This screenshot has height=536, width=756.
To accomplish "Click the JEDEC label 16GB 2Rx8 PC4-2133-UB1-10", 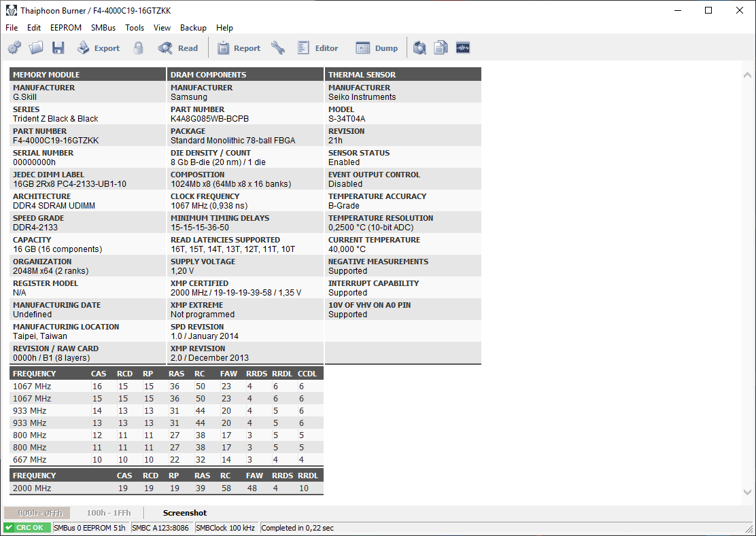I will pos(69,184).
